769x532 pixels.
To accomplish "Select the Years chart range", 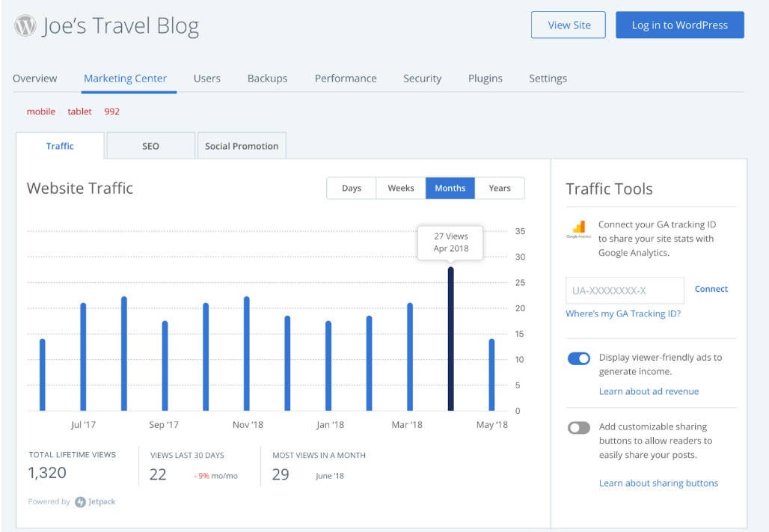I will 500,188.
